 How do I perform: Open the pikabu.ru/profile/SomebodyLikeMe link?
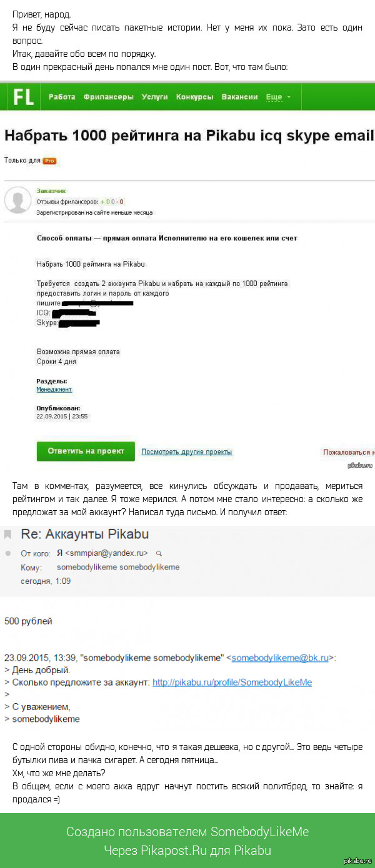point(232,682)
